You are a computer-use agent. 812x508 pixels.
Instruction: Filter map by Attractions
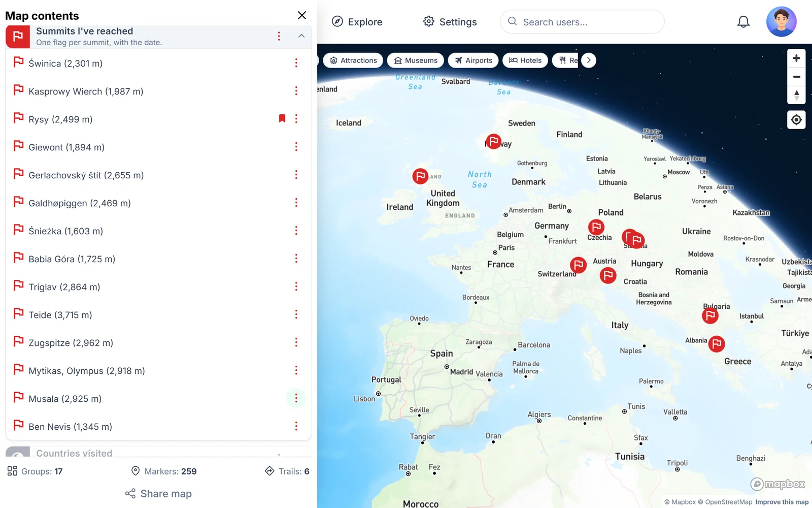tap(353, 60)
